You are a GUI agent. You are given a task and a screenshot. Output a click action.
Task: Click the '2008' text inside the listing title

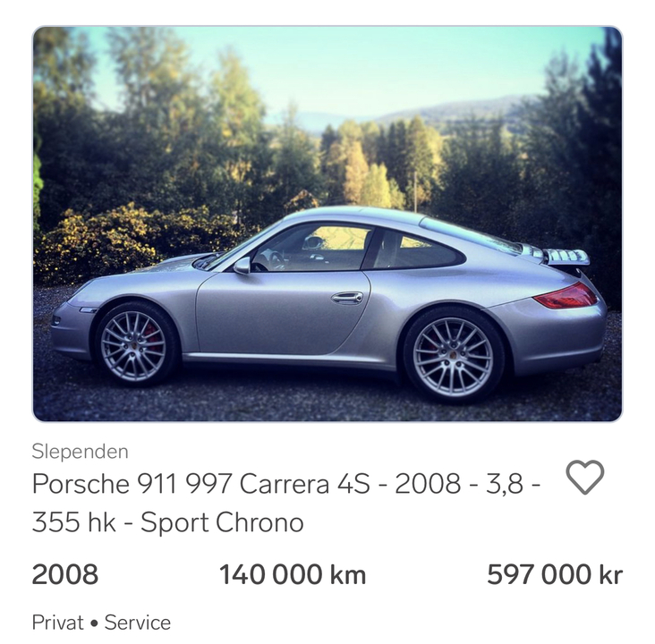click(x=428, y=484)
